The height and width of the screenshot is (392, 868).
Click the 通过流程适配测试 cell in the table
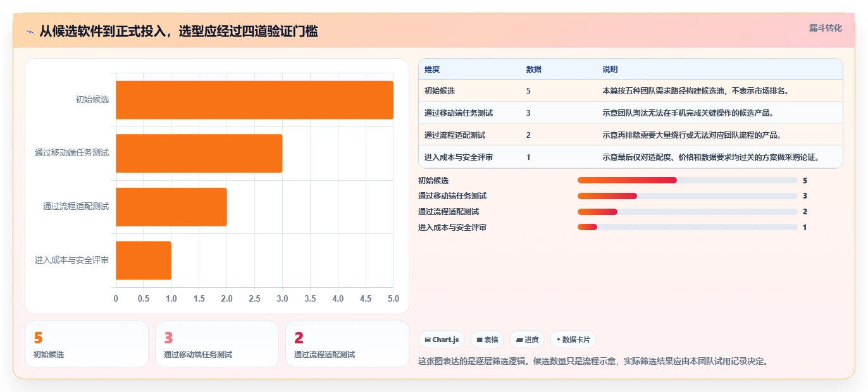[455, 135]
